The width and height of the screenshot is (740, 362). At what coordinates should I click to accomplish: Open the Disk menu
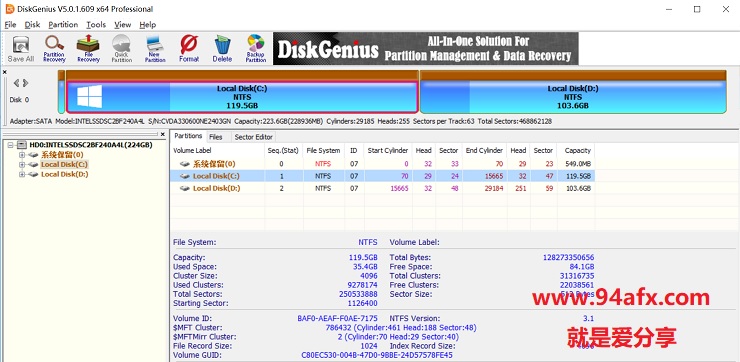click(32, 25)
